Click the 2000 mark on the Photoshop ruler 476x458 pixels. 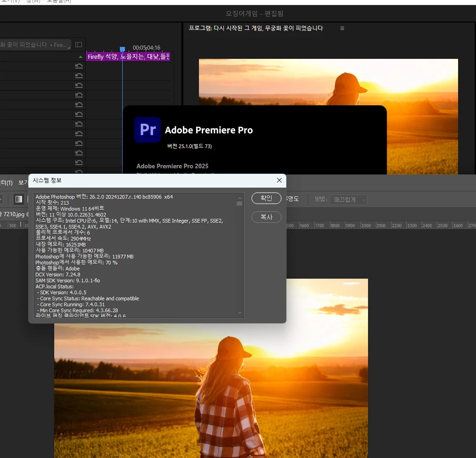coord(366,225)
